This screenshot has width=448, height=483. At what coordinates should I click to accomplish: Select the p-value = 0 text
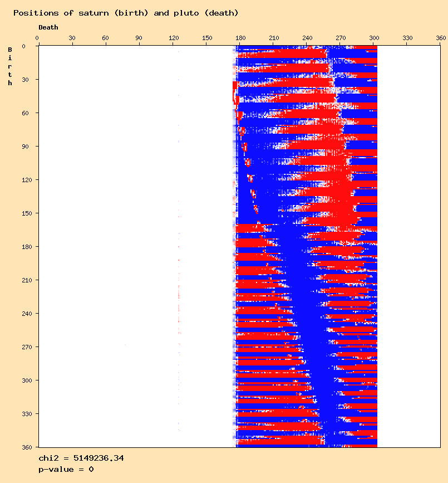[x=66, y=469]
